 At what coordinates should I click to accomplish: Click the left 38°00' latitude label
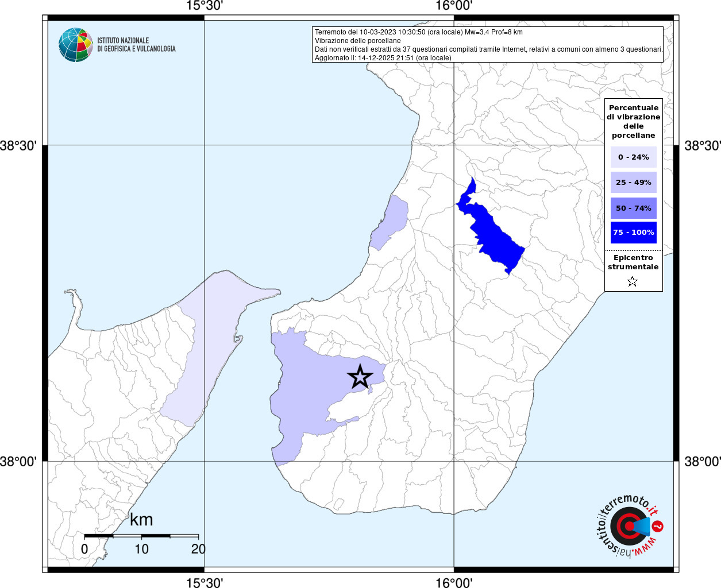tap(18, 462)
